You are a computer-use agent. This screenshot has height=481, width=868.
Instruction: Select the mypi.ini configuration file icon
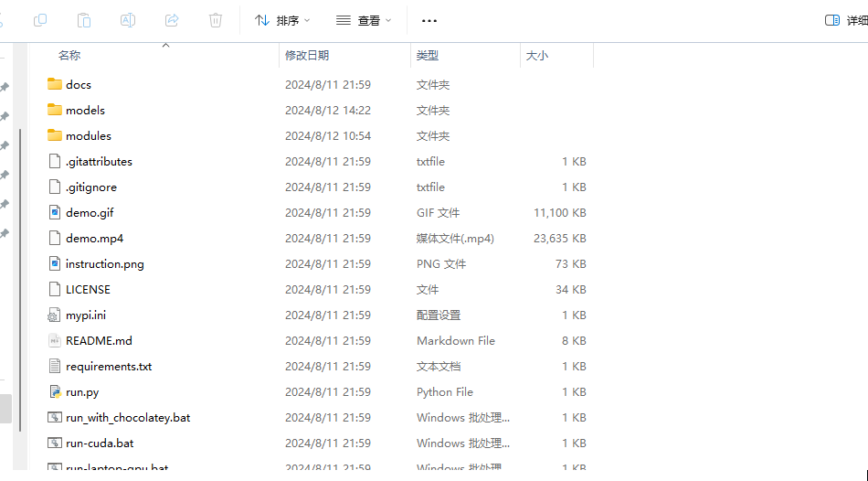tap(55, 315)
